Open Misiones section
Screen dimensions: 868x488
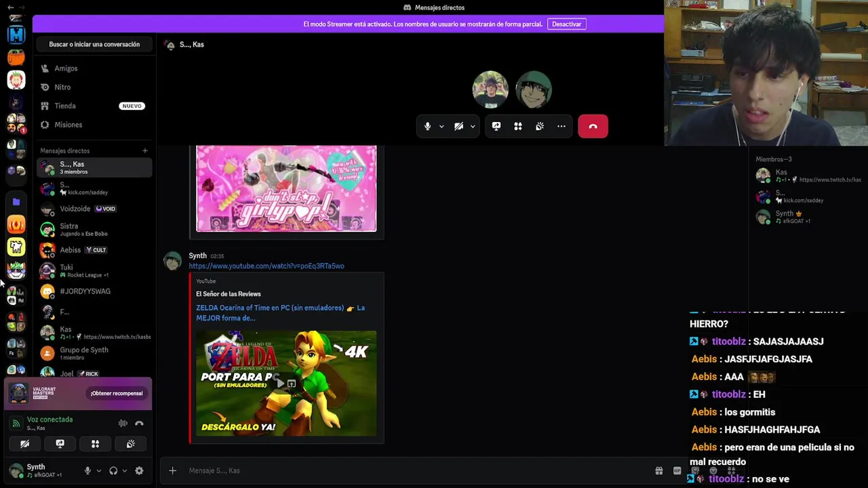[94, 125]
